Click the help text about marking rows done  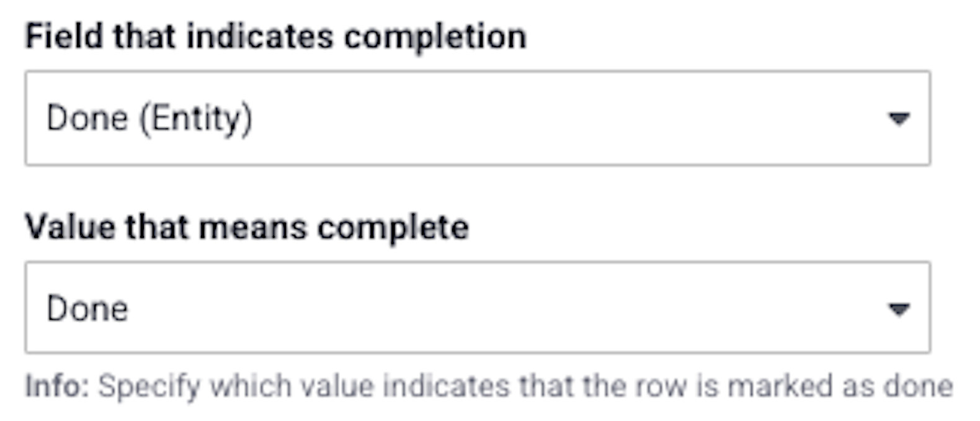(525, 386)
